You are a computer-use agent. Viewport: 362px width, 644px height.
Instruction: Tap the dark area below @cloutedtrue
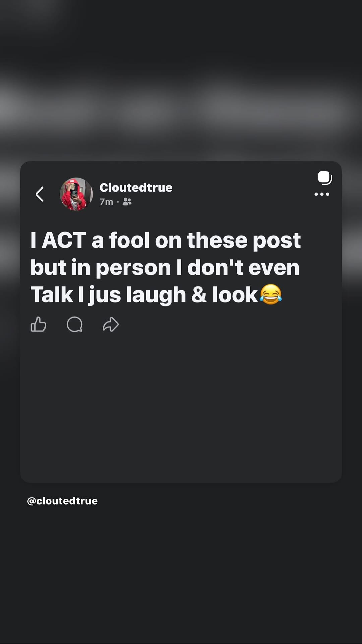point(181,577)
